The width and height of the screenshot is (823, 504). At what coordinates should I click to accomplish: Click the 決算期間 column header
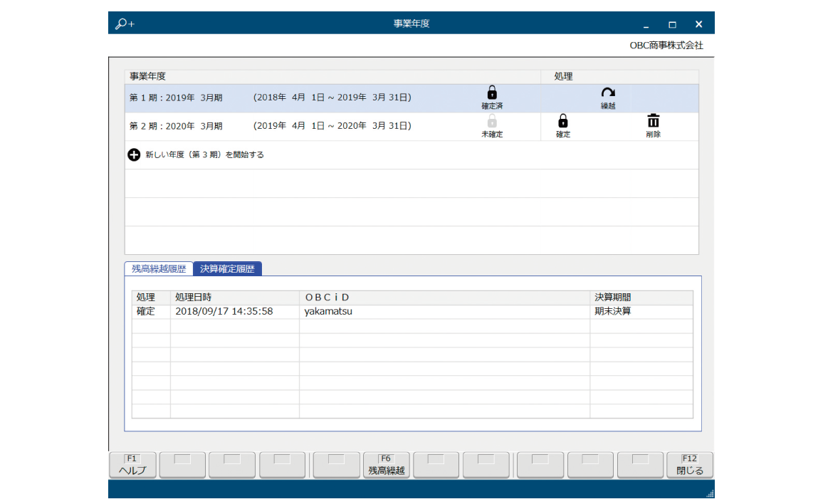point(612,298)
